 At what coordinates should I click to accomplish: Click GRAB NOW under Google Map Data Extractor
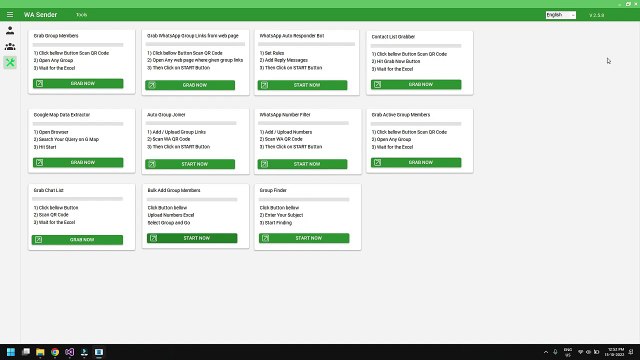pos(78,162)
